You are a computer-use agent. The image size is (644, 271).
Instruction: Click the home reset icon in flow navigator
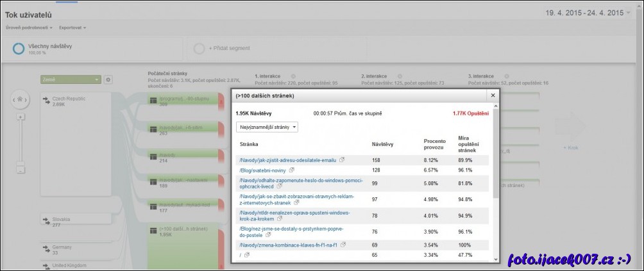click(x=21, y=99)
